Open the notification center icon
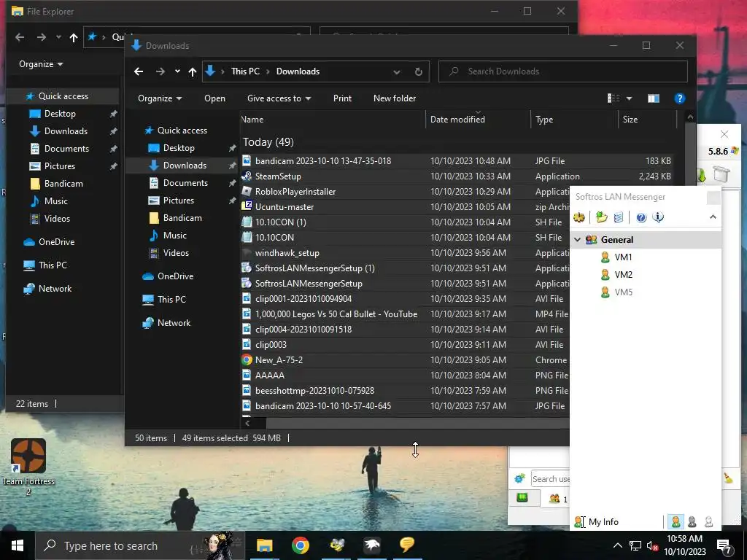Image resolution: width=747 pixels, height=560 pixels. pyautogui.click(x=724, y=547)
